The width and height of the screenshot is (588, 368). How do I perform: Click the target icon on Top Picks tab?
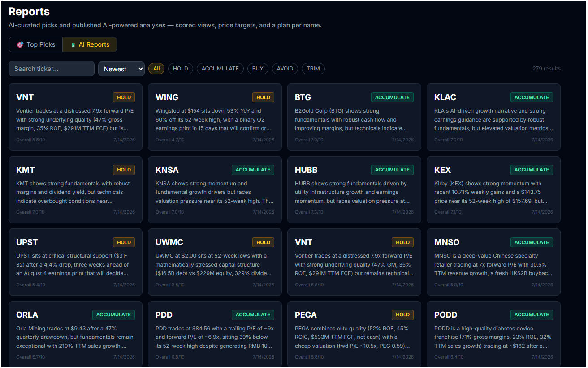20,44
